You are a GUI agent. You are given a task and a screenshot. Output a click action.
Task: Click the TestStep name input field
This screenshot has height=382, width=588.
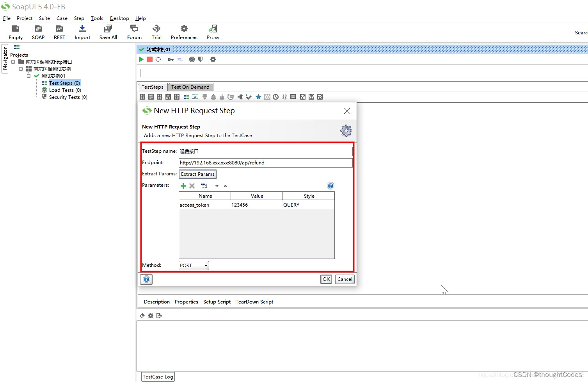click(266, 152)
